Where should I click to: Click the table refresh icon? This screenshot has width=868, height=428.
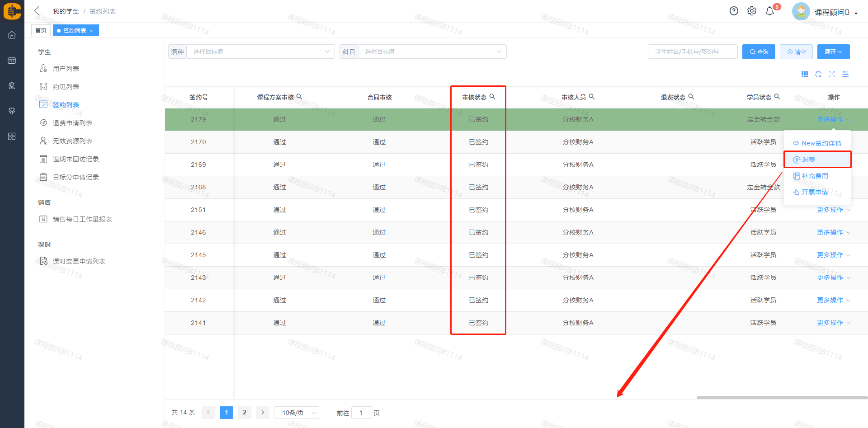818,75
